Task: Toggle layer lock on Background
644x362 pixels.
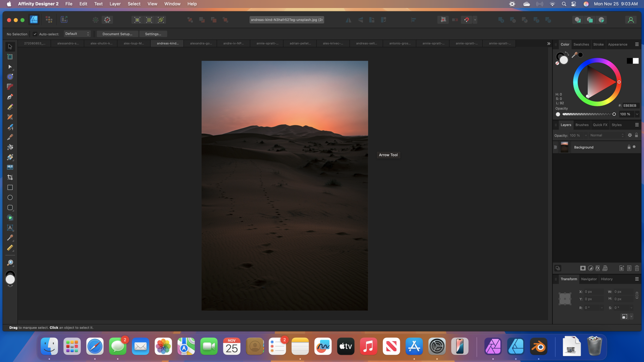Action: tap(629, 147)
